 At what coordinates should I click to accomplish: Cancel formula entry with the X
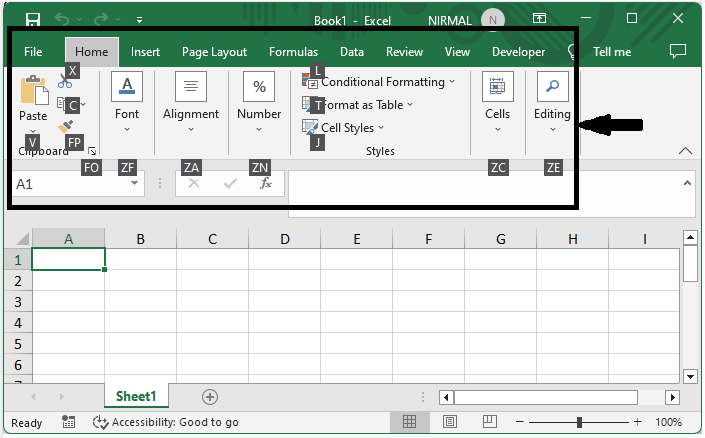point(194,183)
